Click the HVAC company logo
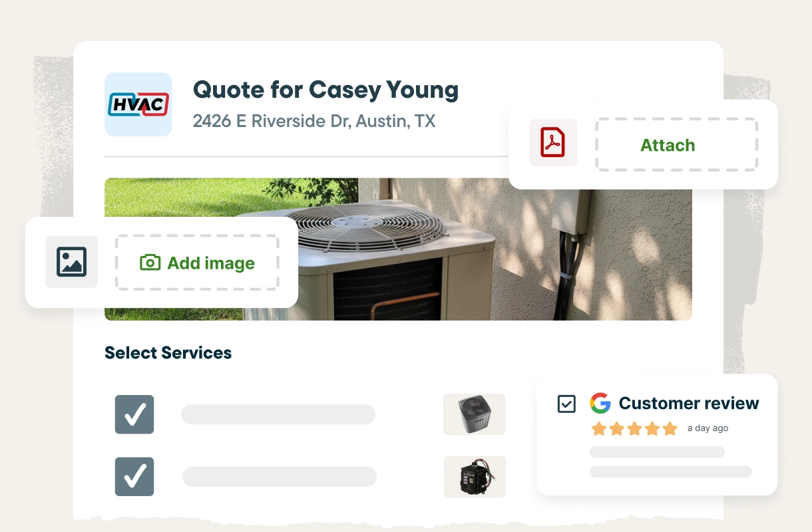Image resolution: width=812 pixels, height=532 pixels. coord(138,104)
